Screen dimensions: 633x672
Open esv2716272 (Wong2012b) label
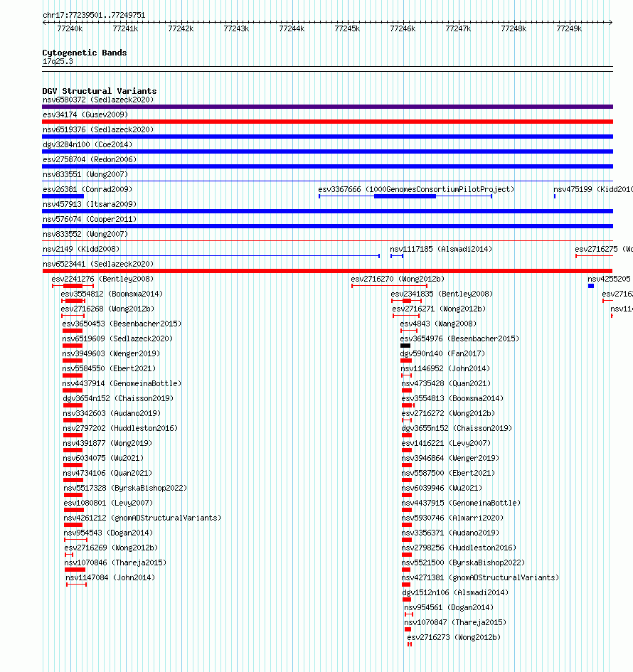(448, 414)
